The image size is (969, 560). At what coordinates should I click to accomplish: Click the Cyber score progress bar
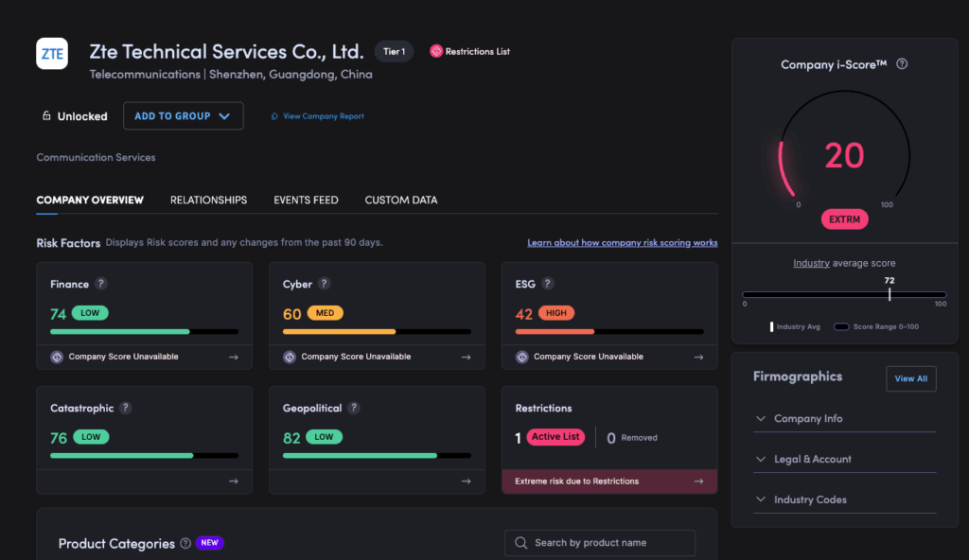377,332
